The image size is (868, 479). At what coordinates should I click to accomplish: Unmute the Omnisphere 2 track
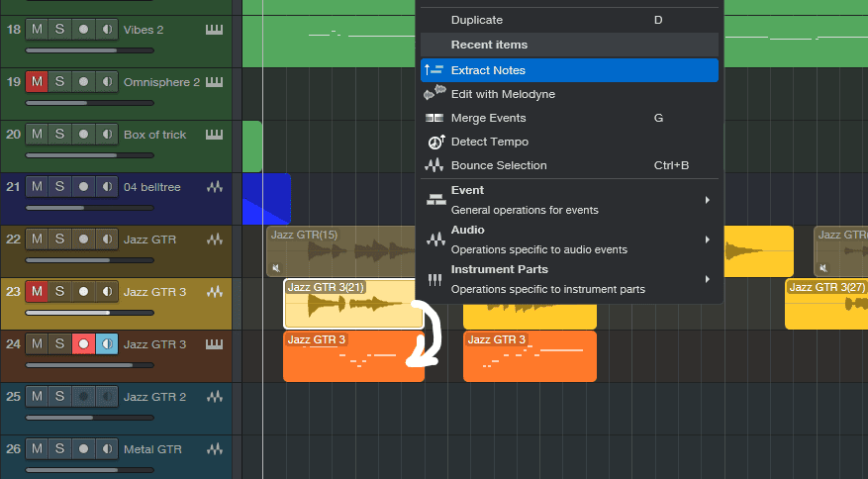37,81
